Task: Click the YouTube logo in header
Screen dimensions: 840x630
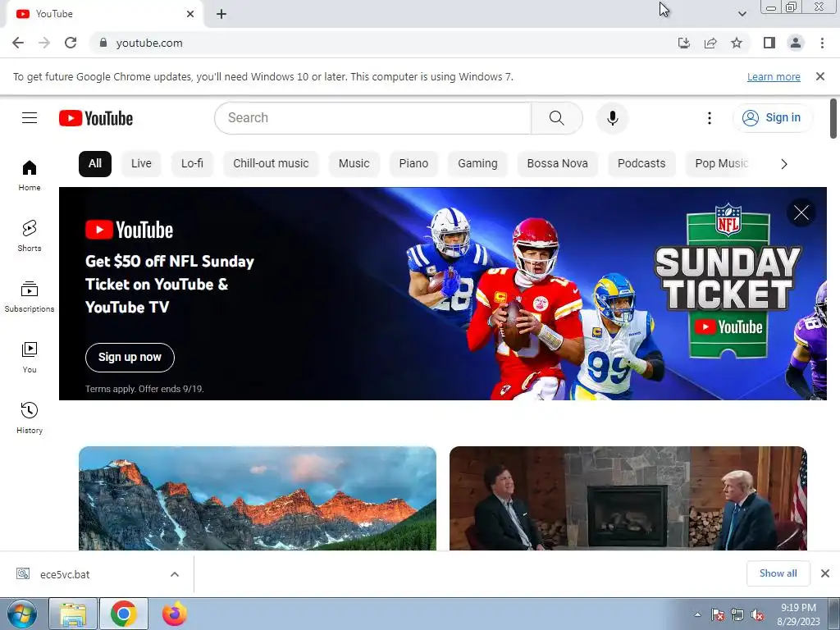Action: click(x=96, y=118)
